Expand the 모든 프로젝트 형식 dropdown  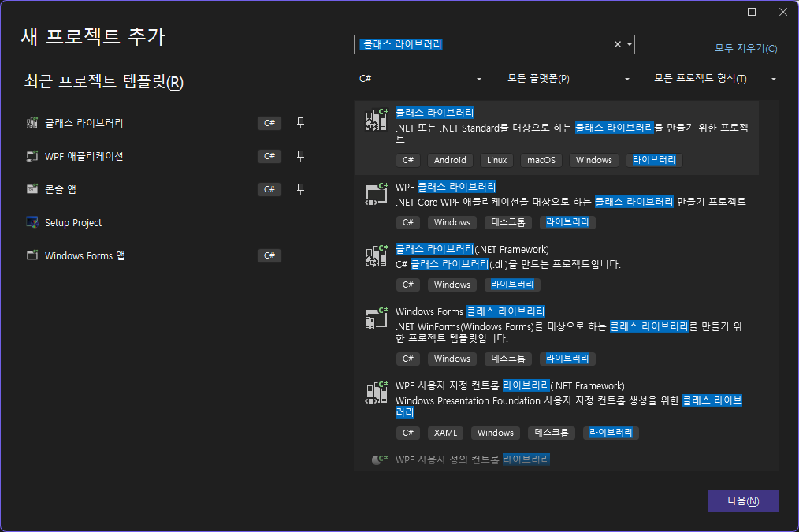pos(715,79)
